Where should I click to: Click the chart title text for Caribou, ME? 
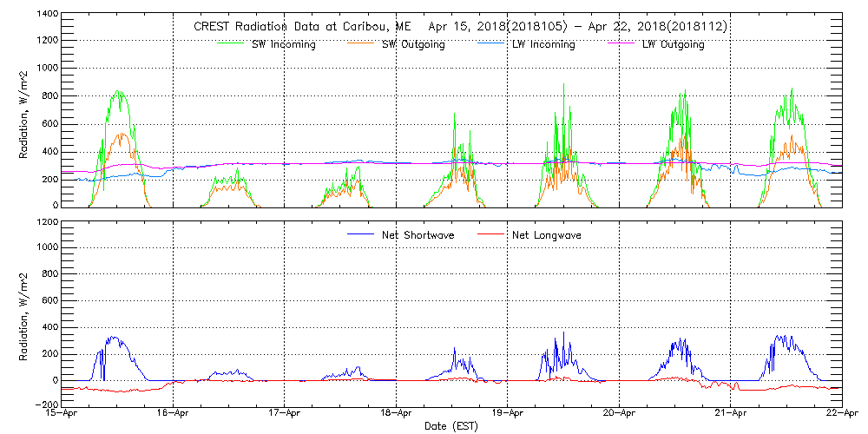460,27
